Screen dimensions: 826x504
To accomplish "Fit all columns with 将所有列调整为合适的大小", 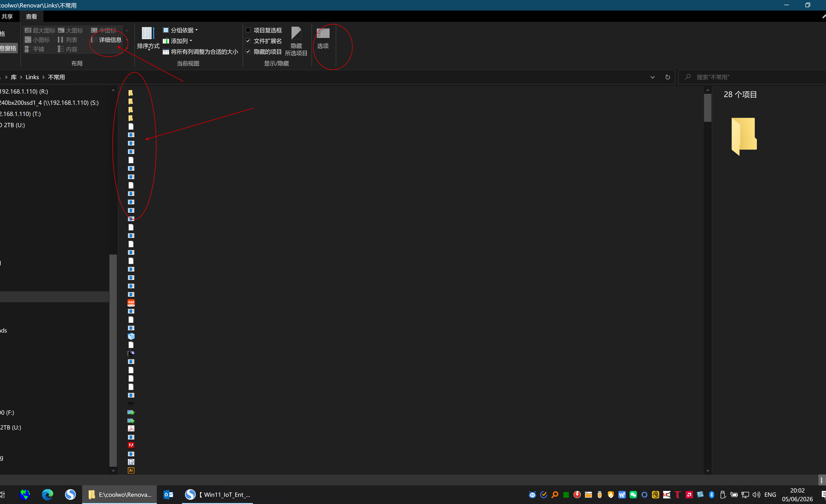I will [200, 52].
